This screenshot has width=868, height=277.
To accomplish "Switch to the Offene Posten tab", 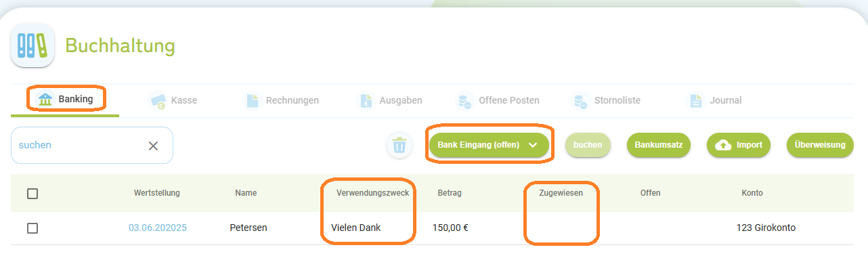I will click(499, 100).
